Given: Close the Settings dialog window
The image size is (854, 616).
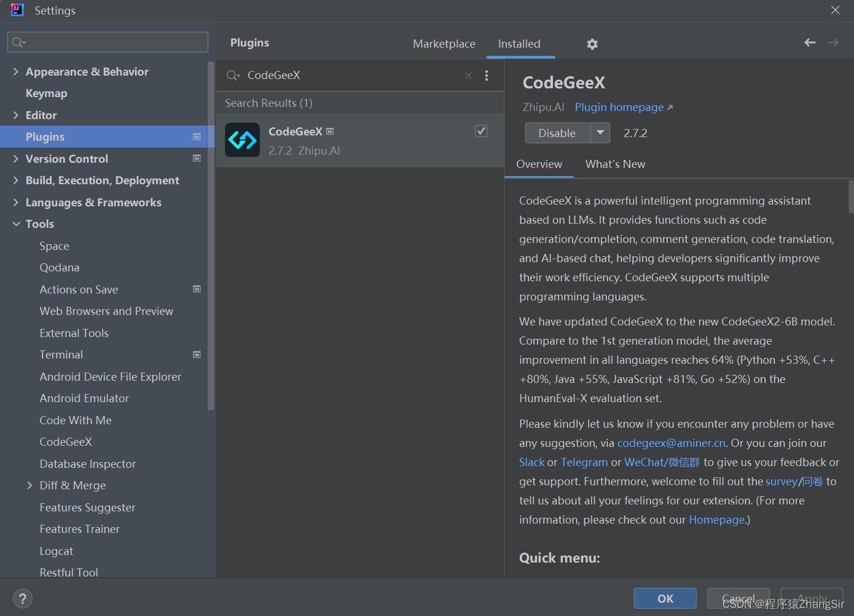Looking at the screenshot, I should tap(835, 10).
